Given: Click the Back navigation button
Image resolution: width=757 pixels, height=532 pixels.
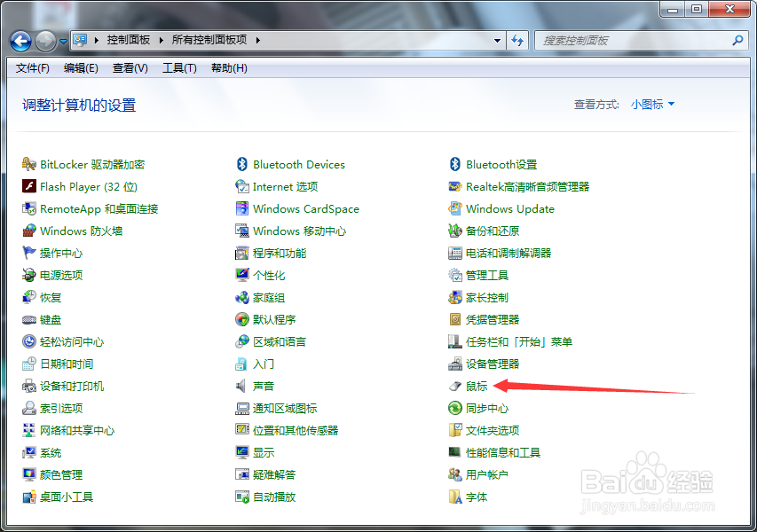Looking at the screenshot, I should (x=20, y=42).
